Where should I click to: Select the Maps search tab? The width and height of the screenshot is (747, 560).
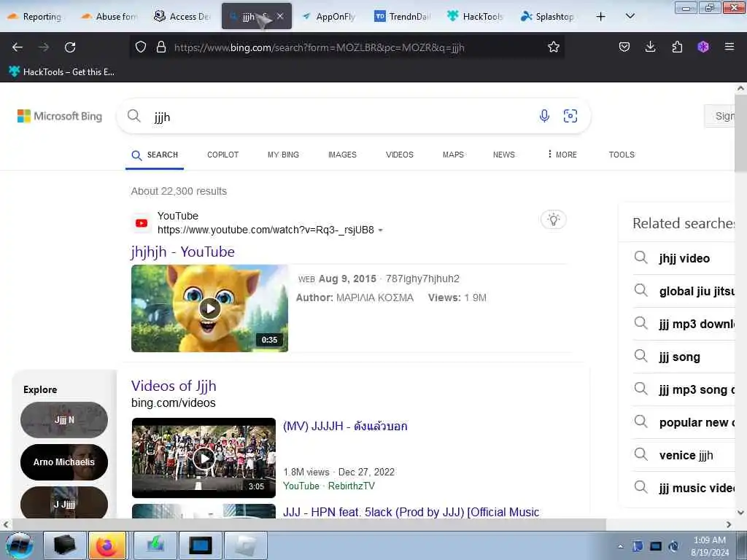(452, 155)
